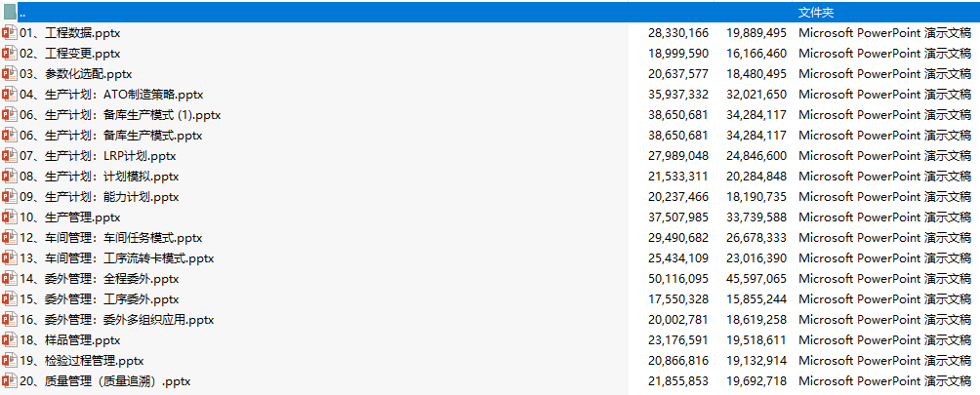Click 16、委外管理：委外多组织应用.pptx
The height and width of the screenshot is (395, 980).
pos(117,320)
